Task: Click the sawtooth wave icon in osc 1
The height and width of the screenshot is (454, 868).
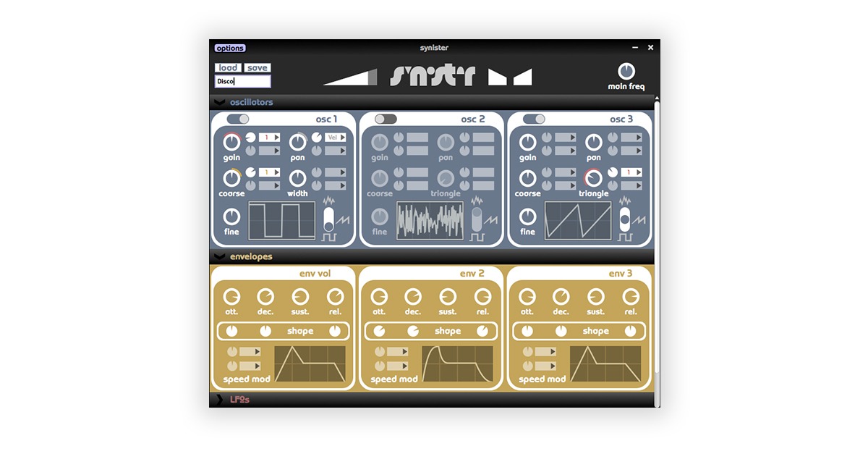Action: click(343, 219)
